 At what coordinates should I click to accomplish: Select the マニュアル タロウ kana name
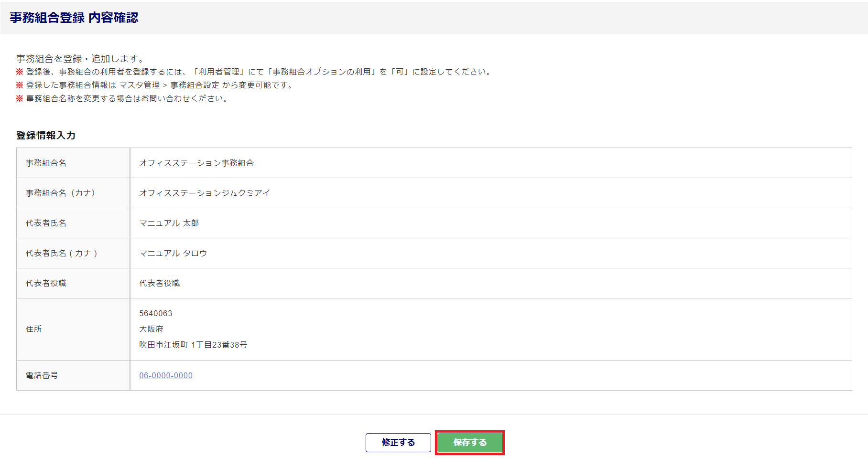[x=173, y=253]
